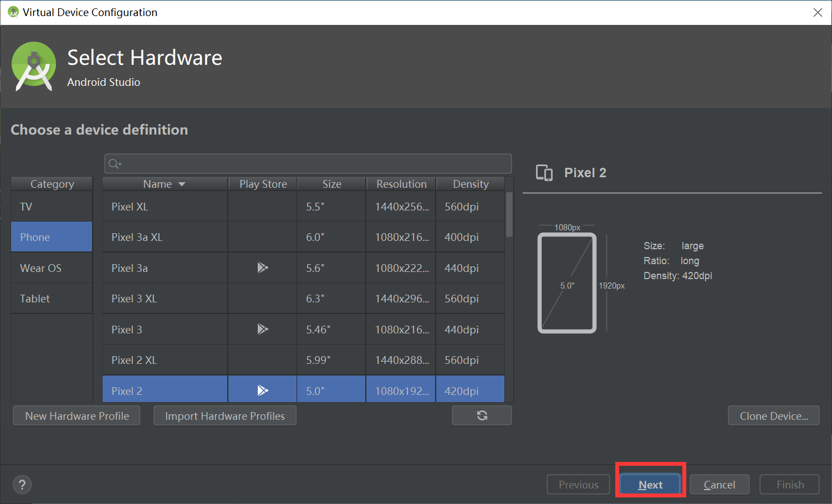Click the Pixel 2 device preview outline
Image resolution: width=832 pixels, height=504 pixels.
click(x=567, y=283)
